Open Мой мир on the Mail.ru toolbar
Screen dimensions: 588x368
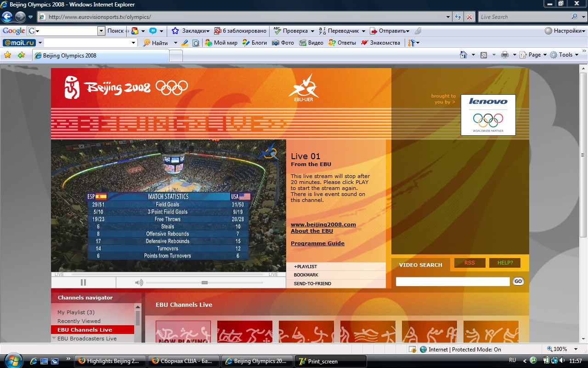coord(221,43)
